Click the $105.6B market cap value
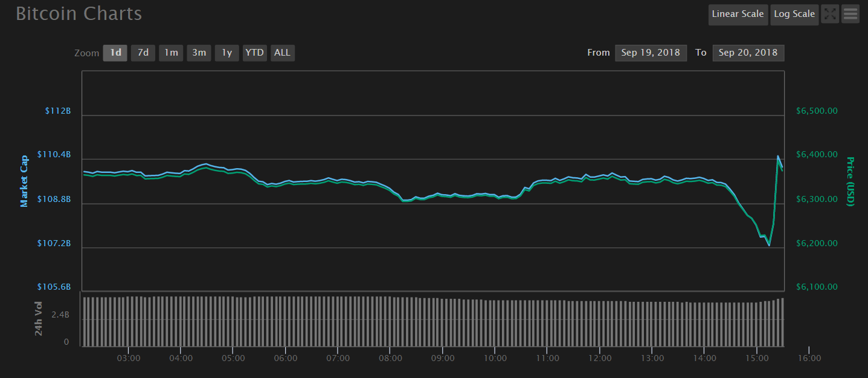 tap(54, 287)
